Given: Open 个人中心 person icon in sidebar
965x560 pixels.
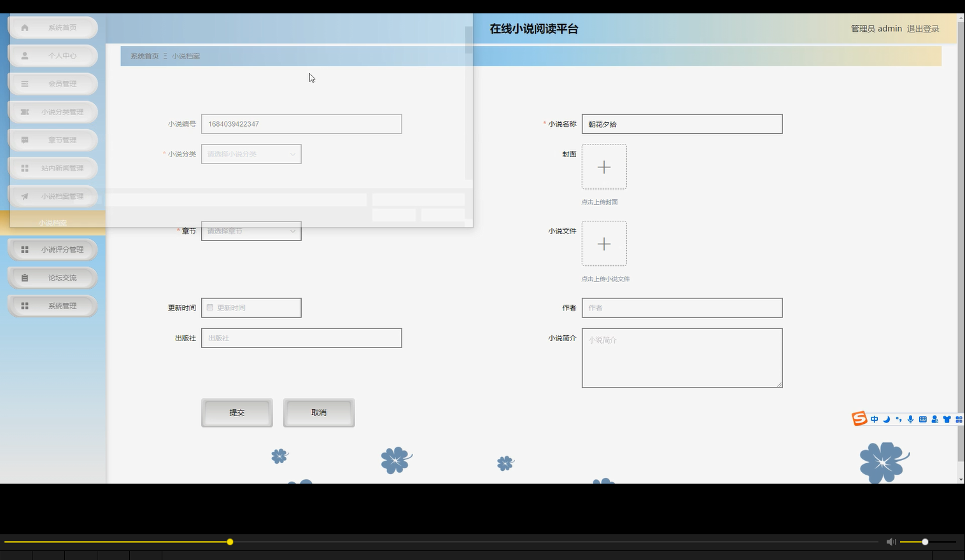Looking at the screenshot, I should tap(25, 55).
